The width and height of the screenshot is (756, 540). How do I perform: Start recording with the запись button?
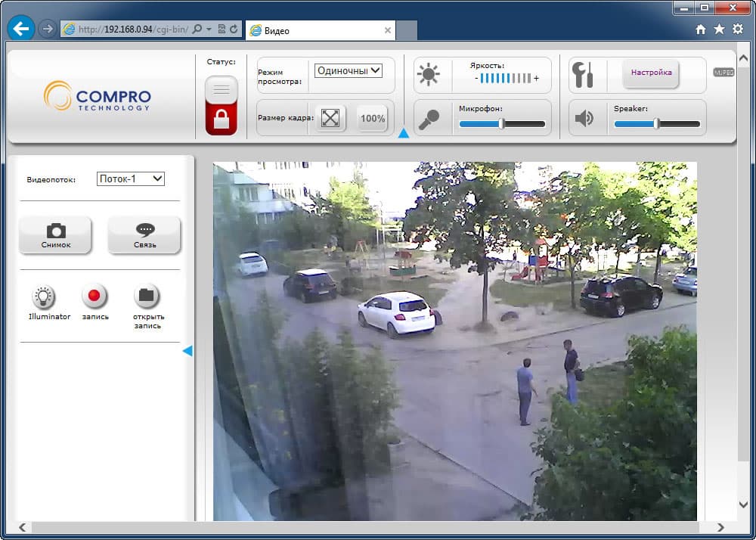[x=94, y=296]
